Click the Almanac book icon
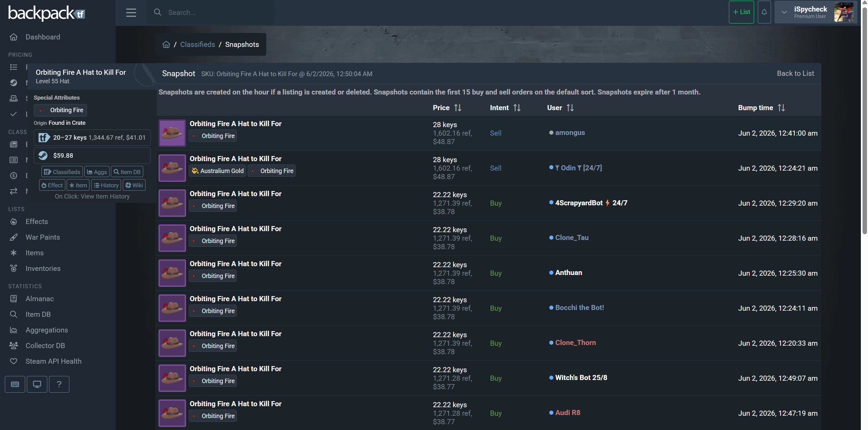This screenshot has width=868, height=430. 14,299
